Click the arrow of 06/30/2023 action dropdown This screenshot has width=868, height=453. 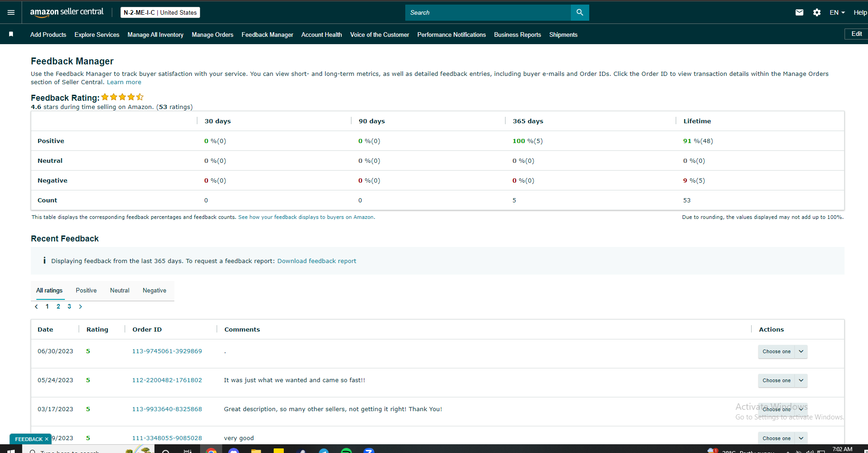[x=801, y=351]
